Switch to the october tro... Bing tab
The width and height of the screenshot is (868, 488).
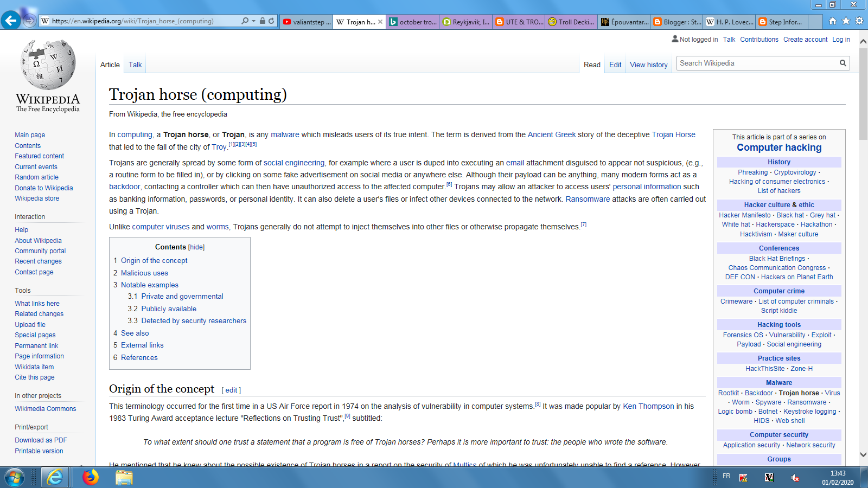[413, 22]
